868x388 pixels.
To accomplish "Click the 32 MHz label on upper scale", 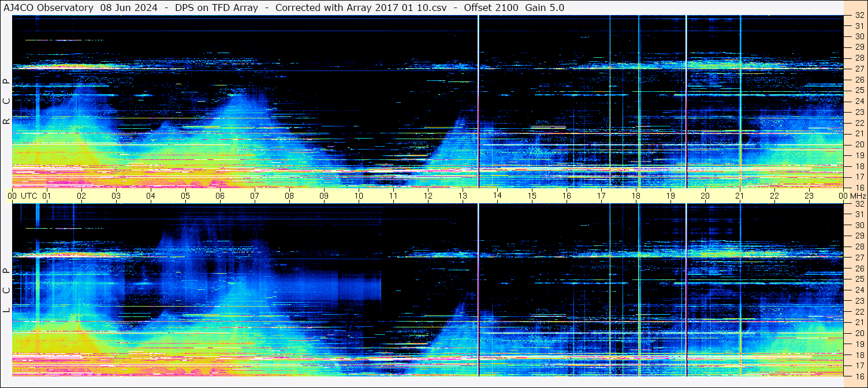I will [859, 16].
